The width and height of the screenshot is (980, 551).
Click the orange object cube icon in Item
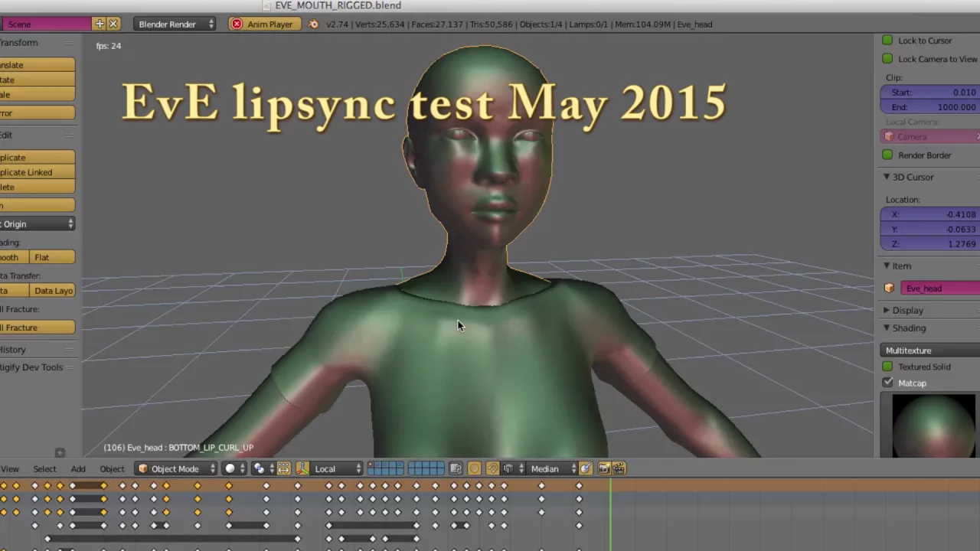pyautogui.click(x=889, y=289)
